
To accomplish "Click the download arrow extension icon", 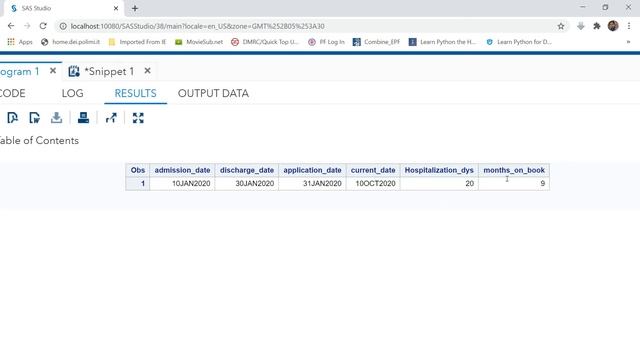I will (x=581, y=26).
